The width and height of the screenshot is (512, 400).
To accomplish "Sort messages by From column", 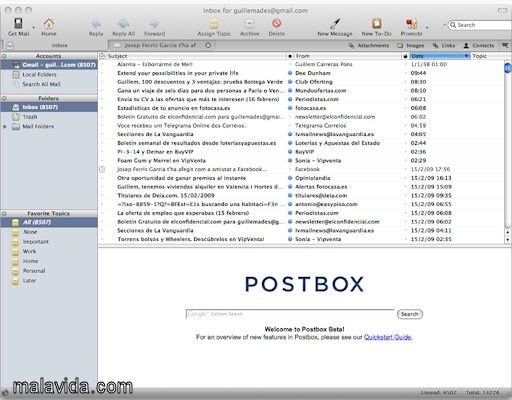I will coord(348,56).
